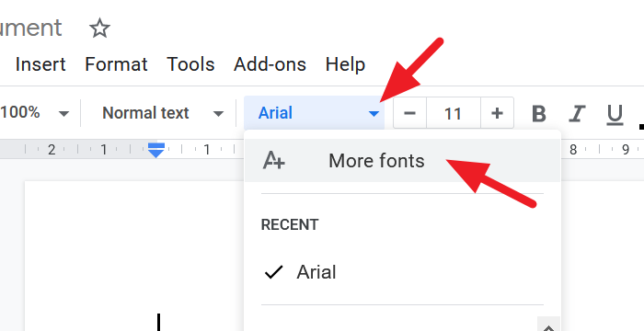
Task: Open More fonts via the A+ icon
Action: click(273, 160)
